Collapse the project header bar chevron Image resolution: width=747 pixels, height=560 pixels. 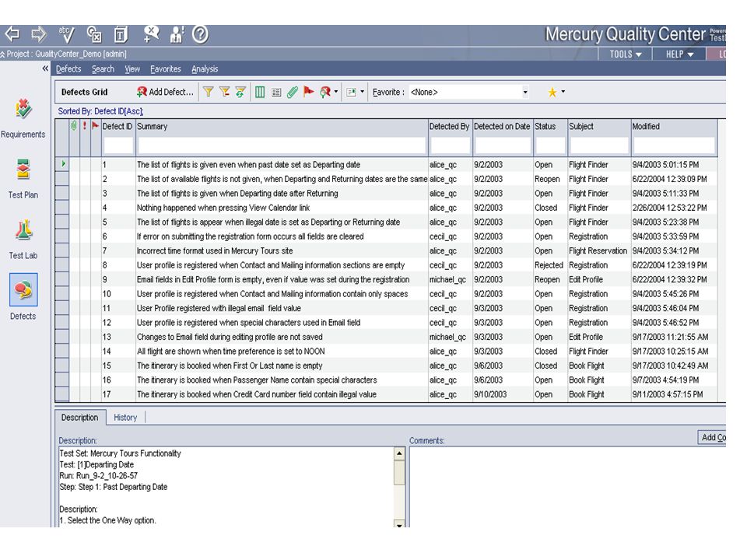point(3,54)
